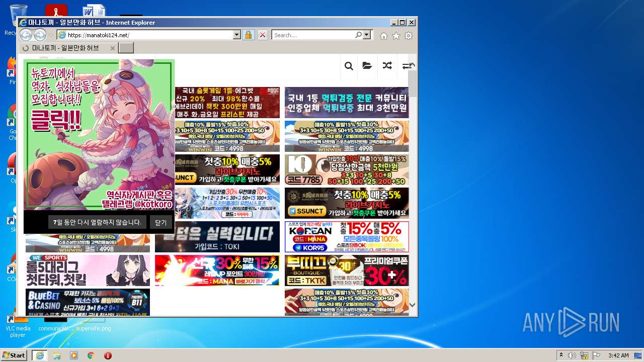
Task: Click the IE Search box
Action: [x=313, y=35]
